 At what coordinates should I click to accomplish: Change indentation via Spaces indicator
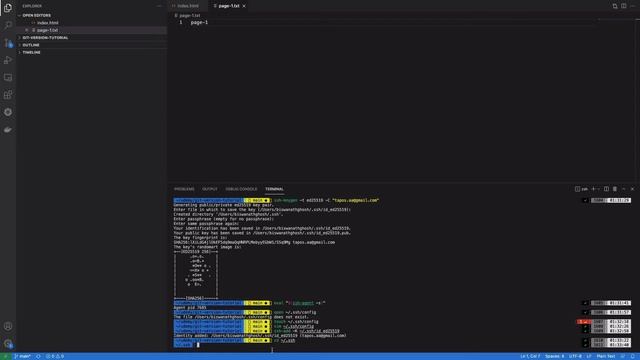[554, 356]
